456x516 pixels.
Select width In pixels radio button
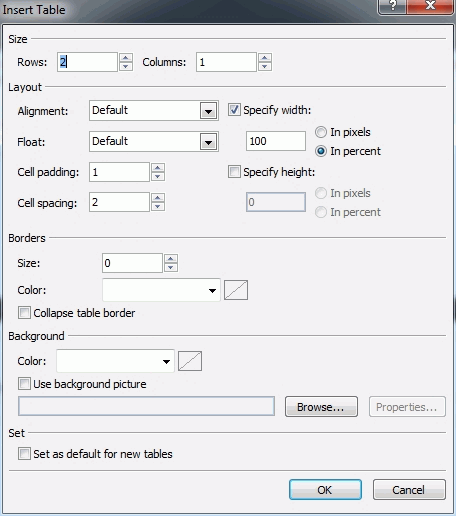(321, 132)
